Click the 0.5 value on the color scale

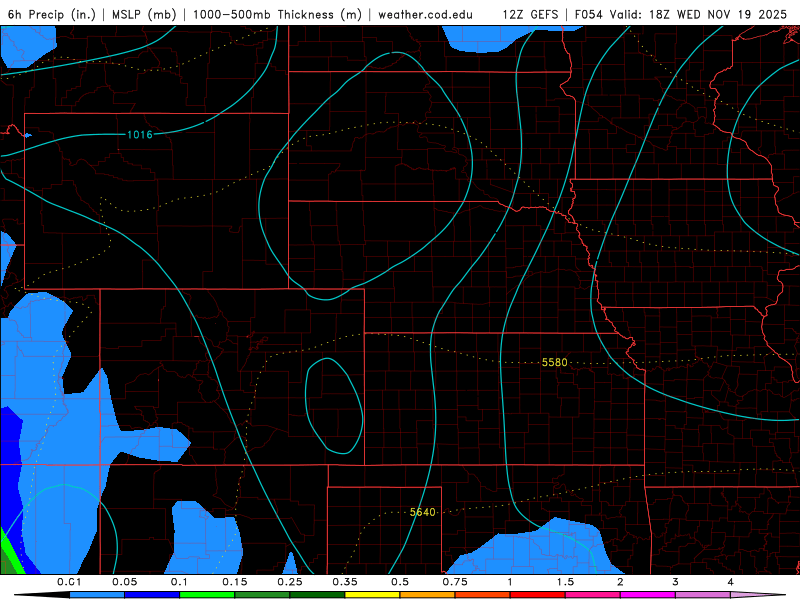400,582
